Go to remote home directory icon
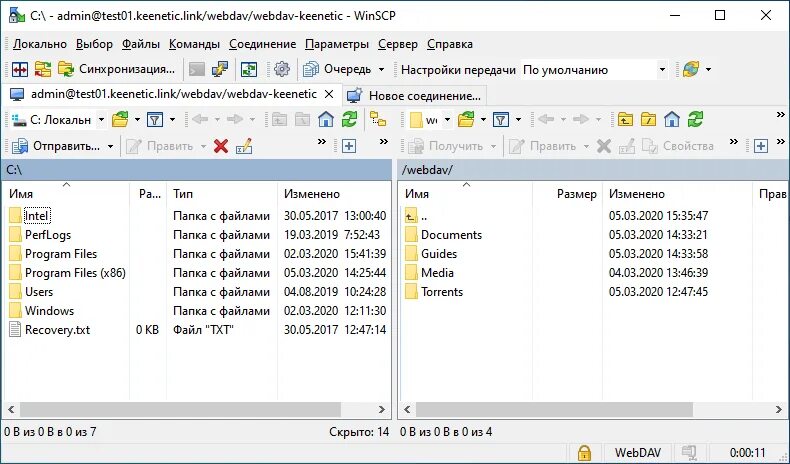790x464 pixels. 672,119
